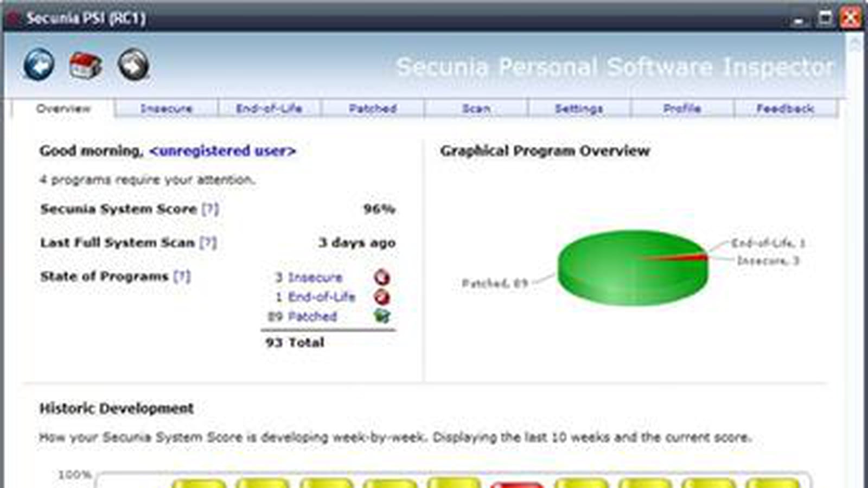868x488 pixels.
Task: Open help [?] for Secunia System Score
Action: click(210, 209)
